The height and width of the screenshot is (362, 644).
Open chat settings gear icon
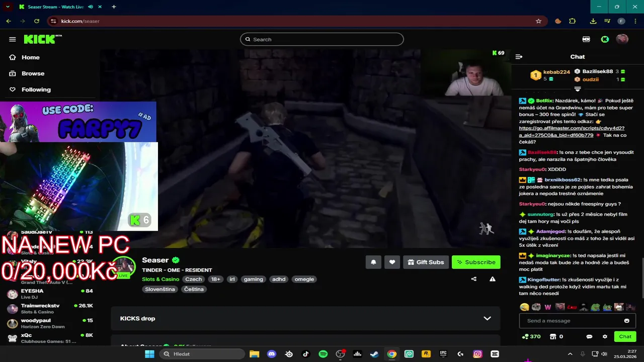click(605, 336)
